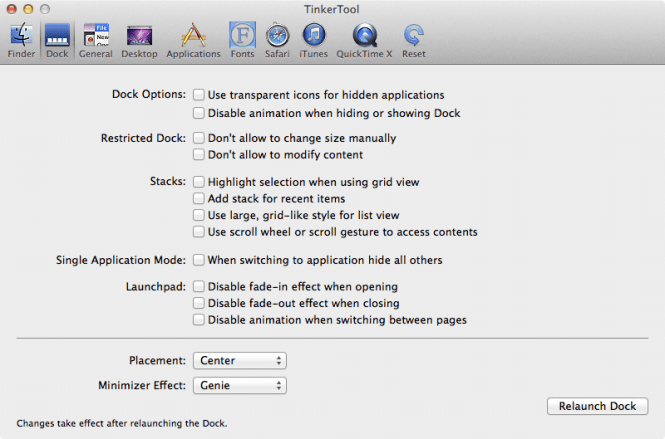Screen dimensions: 665x439
Task: Click the TinkerTool window title bar
Action: coord(332,8)
